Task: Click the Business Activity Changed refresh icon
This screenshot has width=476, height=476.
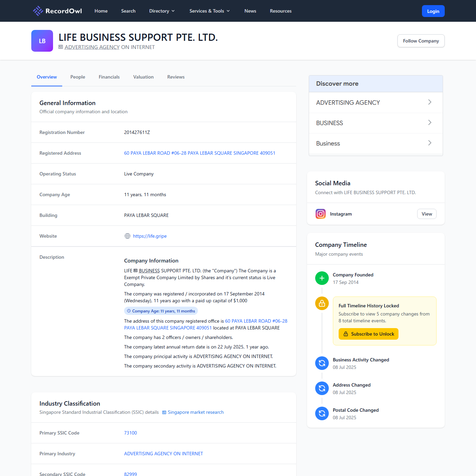Action: pos(322,363)
